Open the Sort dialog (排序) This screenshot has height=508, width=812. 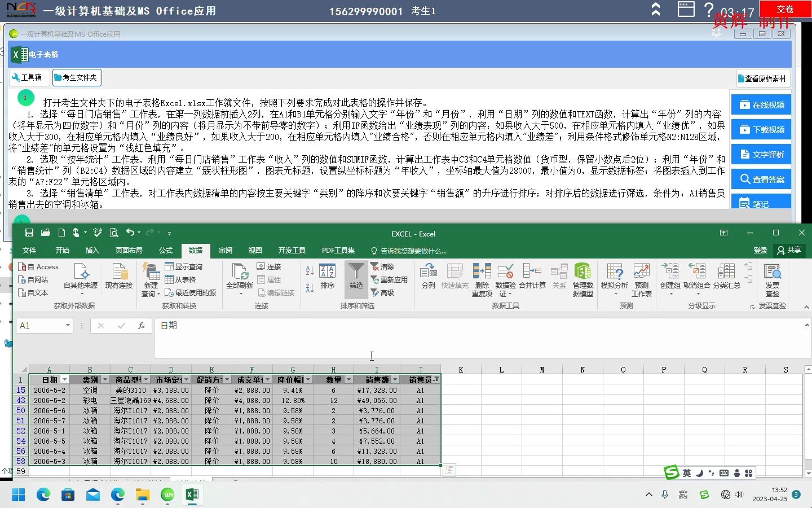(x=328, y=277)
